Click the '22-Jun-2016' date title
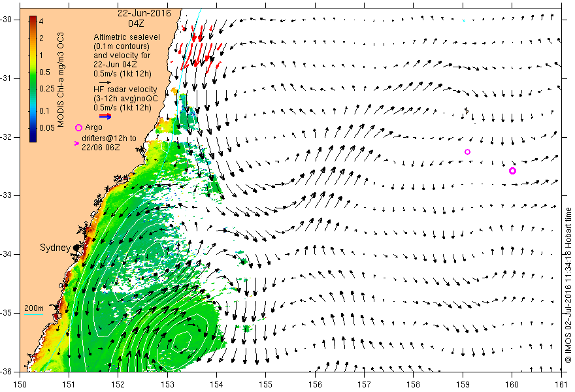This screenshot has height=392, width=575. [144, 13]
